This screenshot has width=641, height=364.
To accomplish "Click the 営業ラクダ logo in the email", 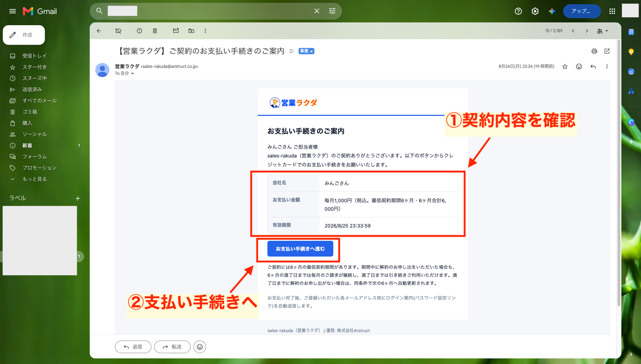I will click(293, 103).
